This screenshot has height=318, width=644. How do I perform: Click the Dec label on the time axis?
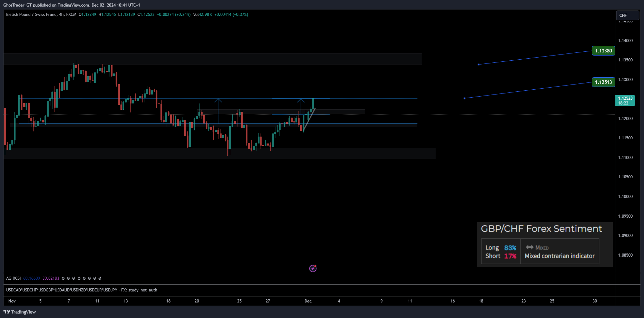pyautogui.click(x=308, y=301)
